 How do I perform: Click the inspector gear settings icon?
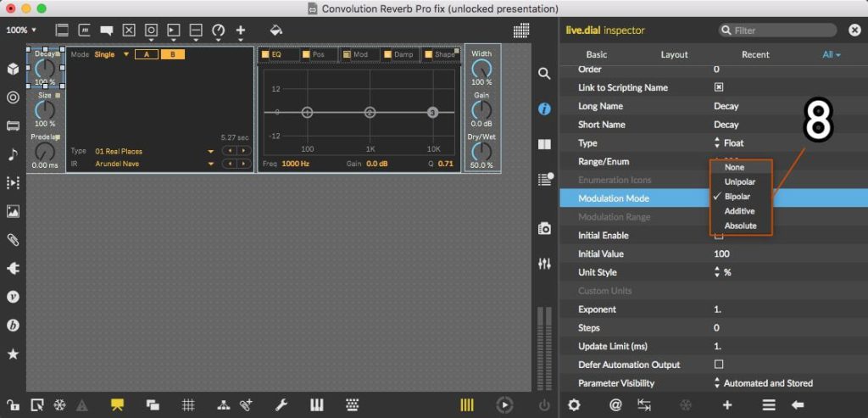tap(574, 404)
